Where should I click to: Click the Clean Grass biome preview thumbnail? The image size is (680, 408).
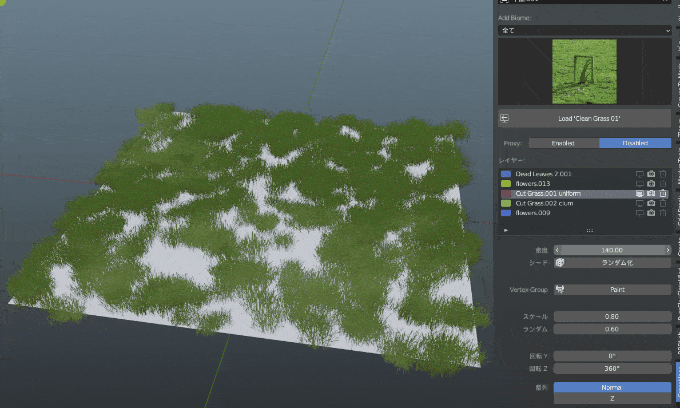tap(584, 72)
